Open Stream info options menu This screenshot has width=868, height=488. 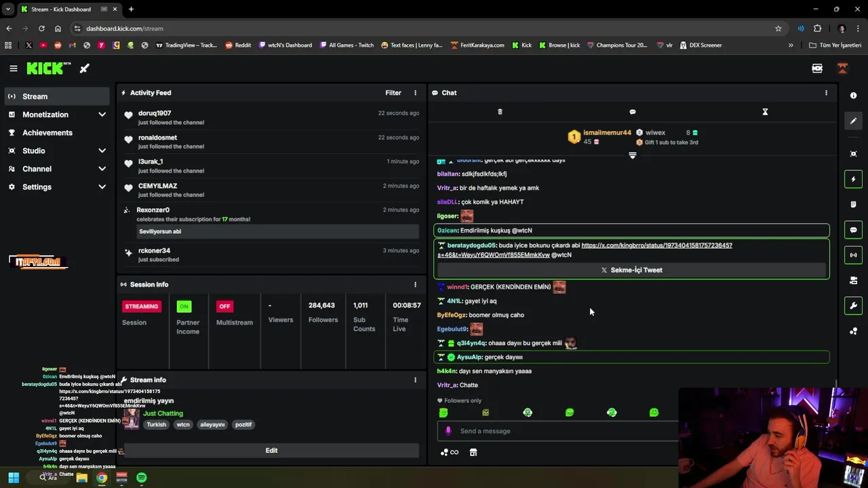[416, 380]
